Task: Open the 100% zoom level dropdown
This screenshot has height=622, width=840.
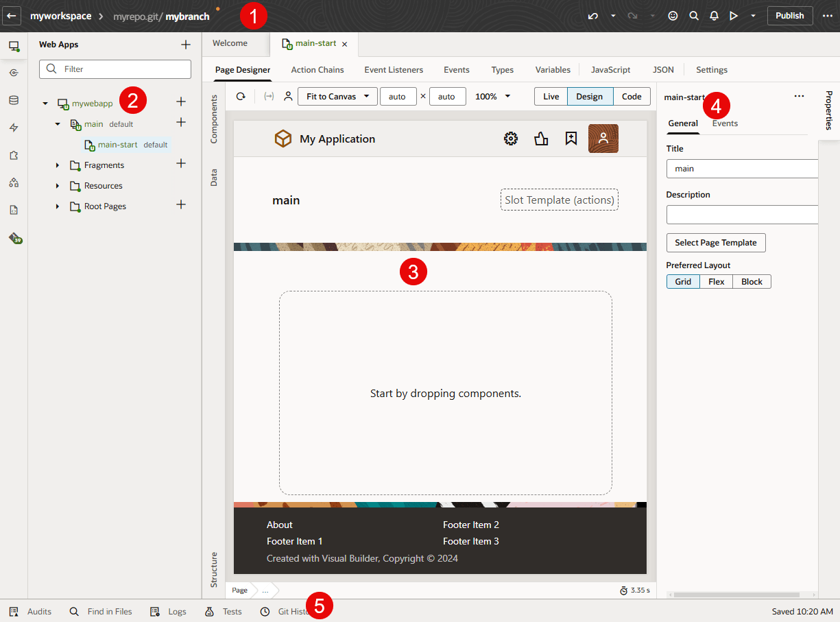Action: (492, 96)
